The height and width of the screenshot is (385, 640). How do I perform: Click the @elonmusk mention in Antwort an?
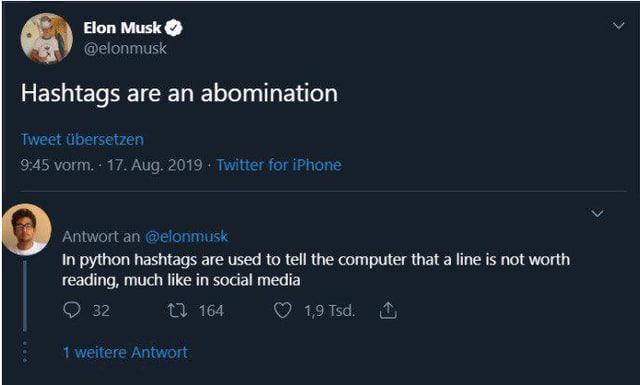187,236
